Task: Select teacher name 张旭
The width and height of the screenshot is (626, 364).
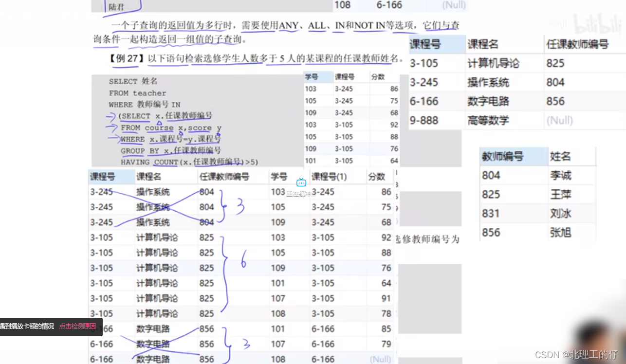Action: point(560,233)
